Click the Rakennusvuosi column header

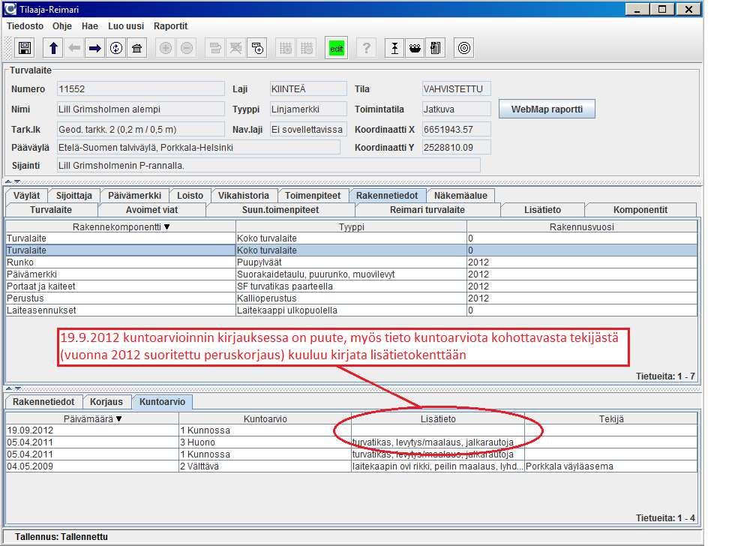(581, 226)
